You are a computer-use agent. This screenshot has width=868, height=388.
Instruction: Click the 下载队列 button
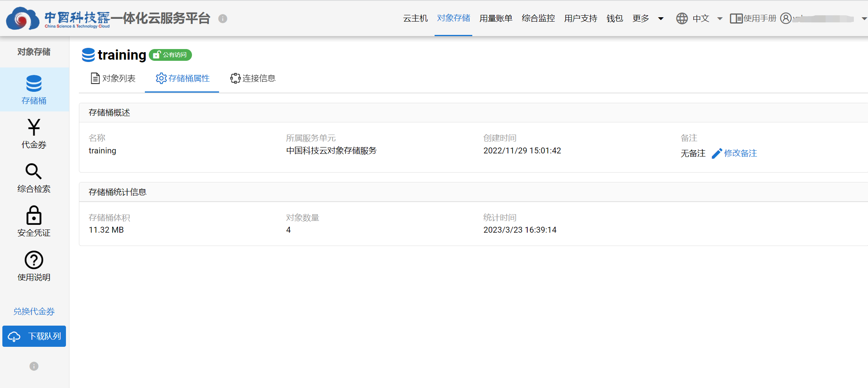34,336
